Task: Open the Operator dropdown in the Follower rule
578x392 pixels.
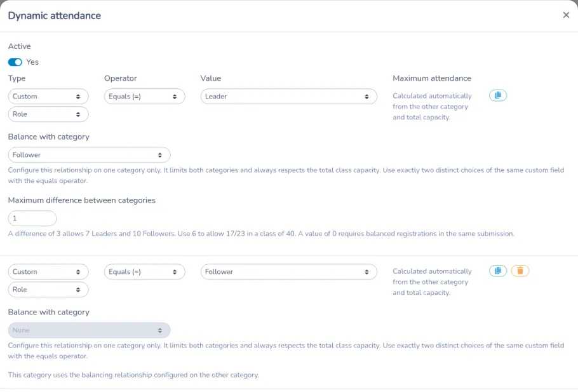Action: 145,272
